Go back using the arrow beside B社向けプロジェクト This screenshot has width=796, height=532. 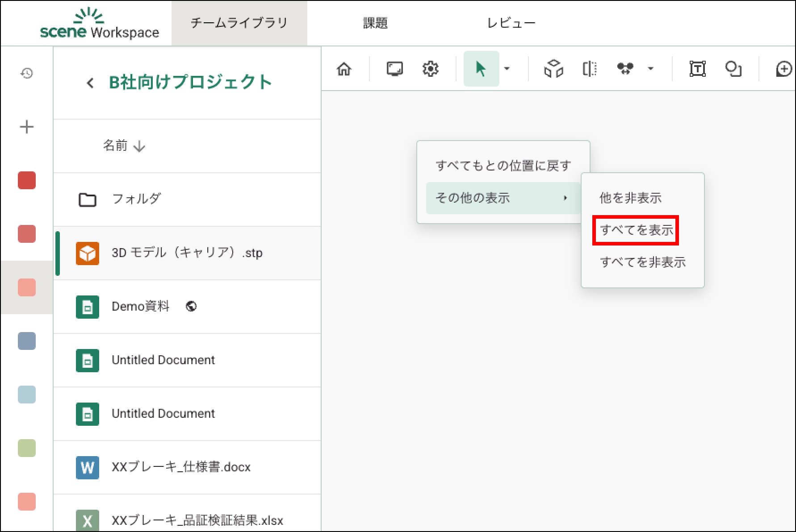click(90, 83)
